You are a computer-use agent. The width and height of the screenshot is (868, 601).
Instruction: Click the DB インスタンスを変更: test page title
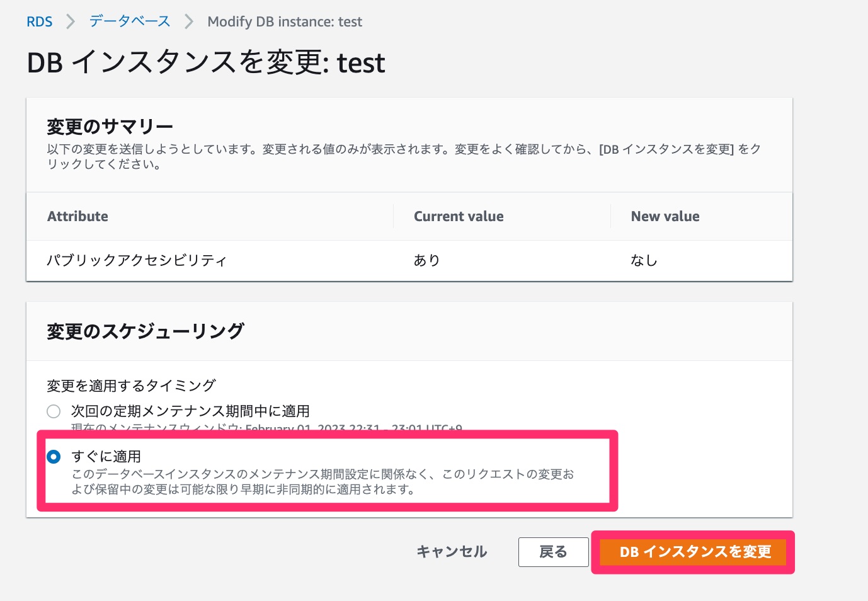point(206,63)
